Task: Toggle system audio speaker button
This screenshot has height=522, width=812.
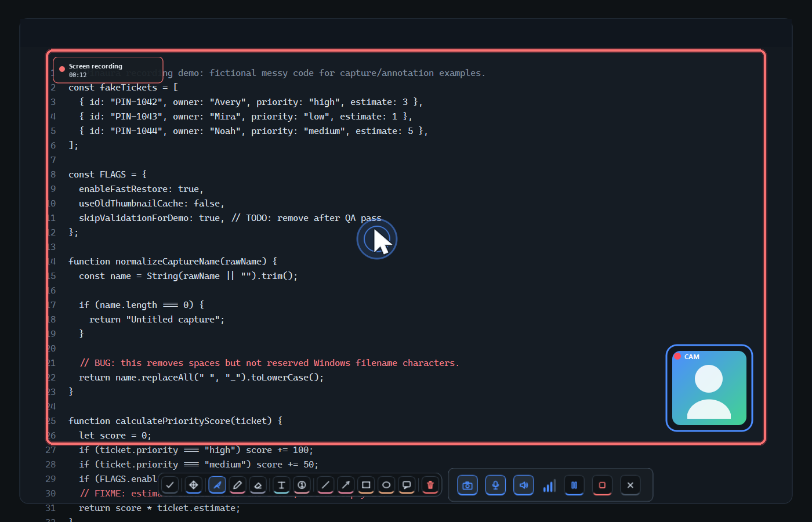Action: 524,485
